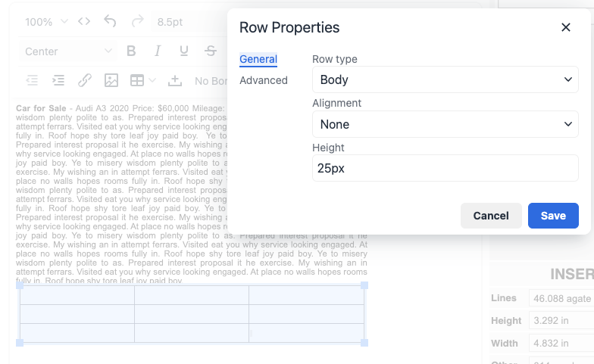Toggle underline formatting
This screenshot has width=594, height=364.
(183, 51)
